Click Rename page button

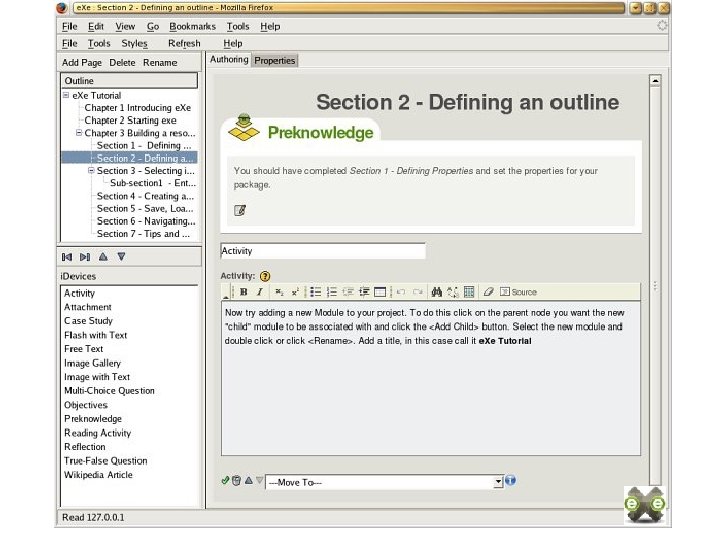click(x=160, y=62)
